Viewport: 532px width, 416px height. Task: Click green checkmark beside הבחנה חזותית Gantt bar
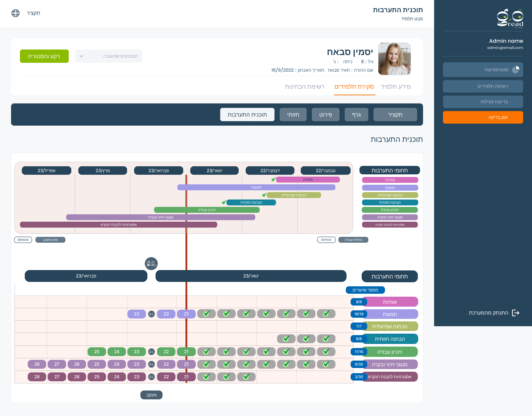click(x=224, y=202)
